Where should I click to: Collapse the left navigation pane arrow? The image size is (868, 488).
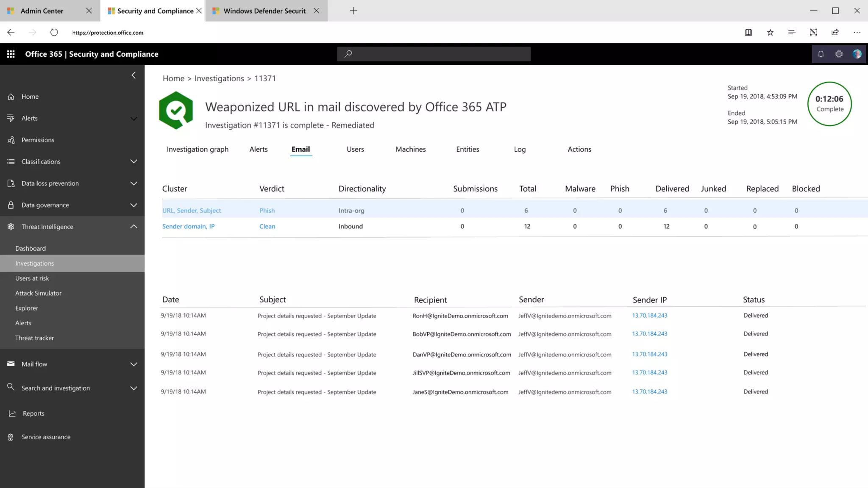tap(134, 75)
